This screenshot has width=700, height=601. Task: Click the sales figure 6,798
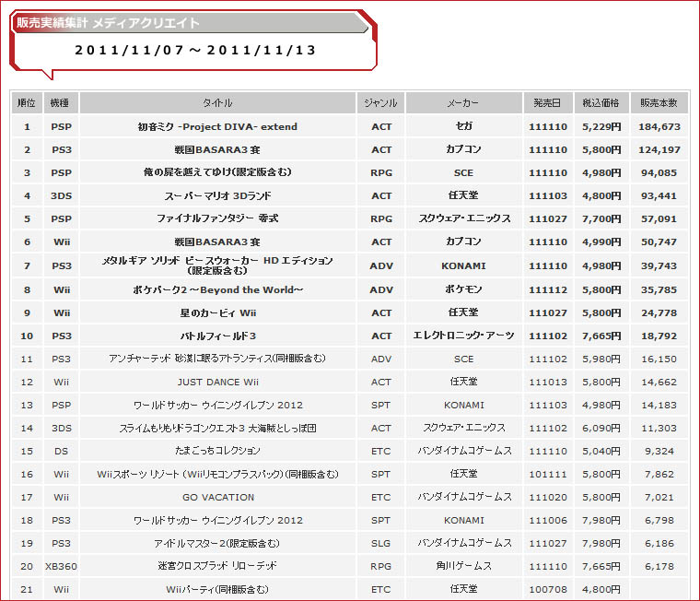[659, 521]
